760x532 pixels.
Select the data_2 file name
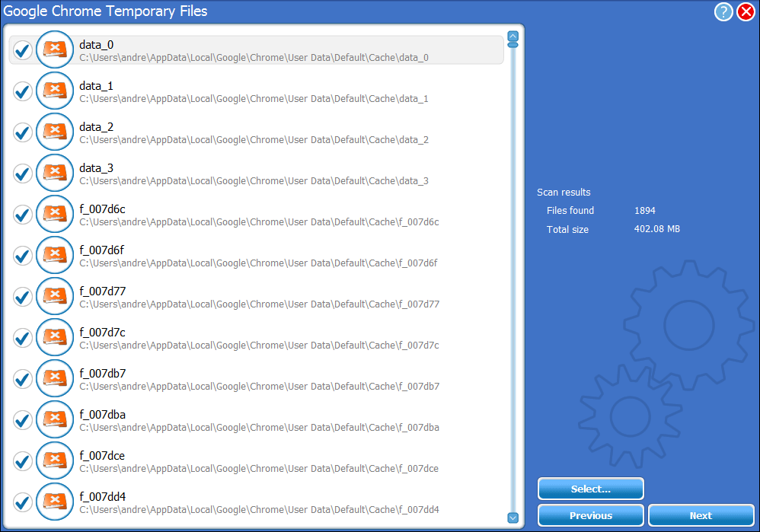pos(97,127)
